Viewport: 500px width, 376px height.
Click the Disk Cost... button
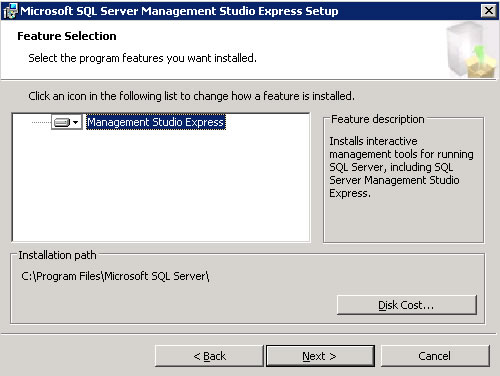[407, 305]
